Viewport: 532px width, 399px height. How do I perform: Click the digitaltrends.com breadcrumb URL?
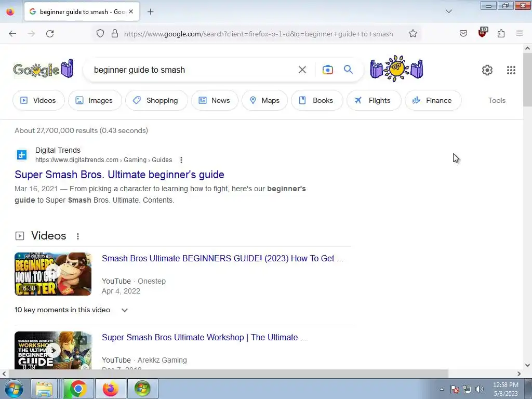click(103, 160)
